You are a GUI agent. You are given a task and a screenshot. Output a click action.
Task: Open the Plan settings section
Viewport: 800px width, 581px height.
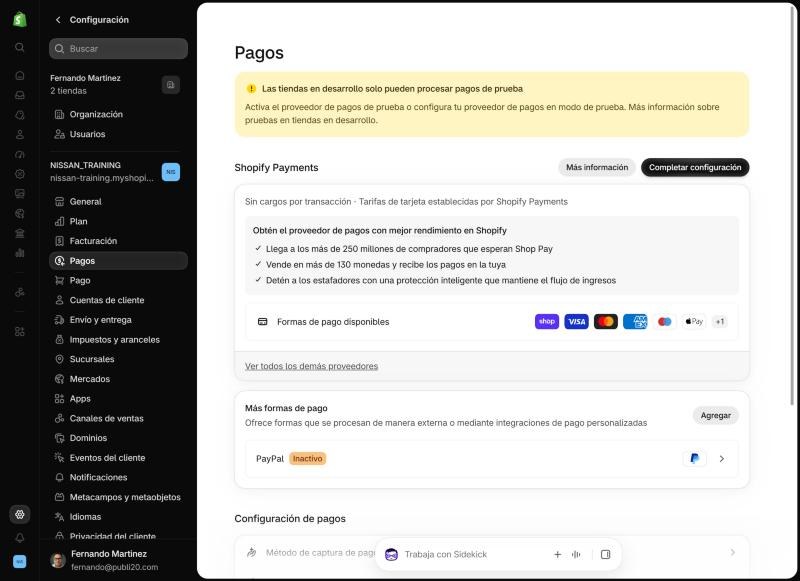pyautogui.click(x=118, y=221)
